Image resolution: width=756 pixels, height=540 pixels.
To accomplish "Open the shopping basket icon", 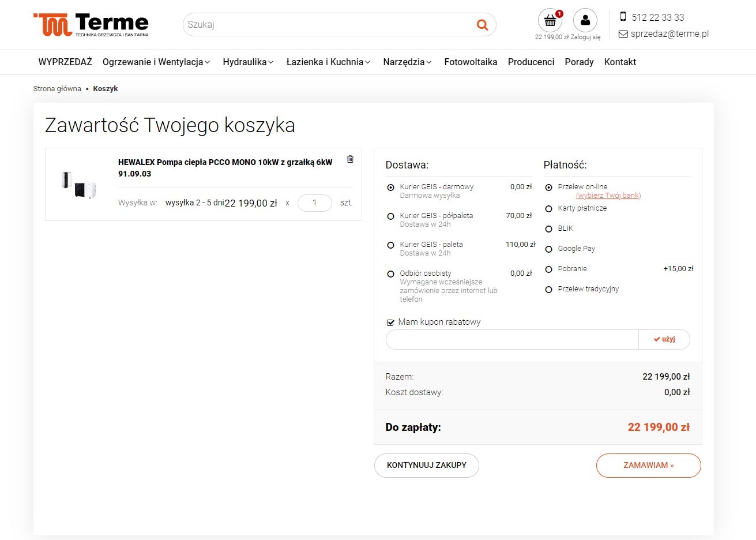I will (550, 21).
